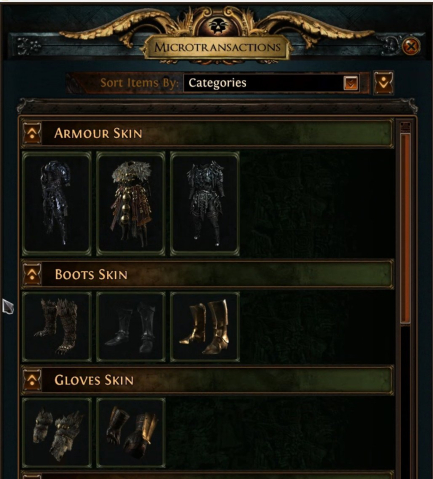This screenshot has width=433, height=479.
Task: Select the feathered gold-beaded armour skin
Action: (x=131, y=203)
